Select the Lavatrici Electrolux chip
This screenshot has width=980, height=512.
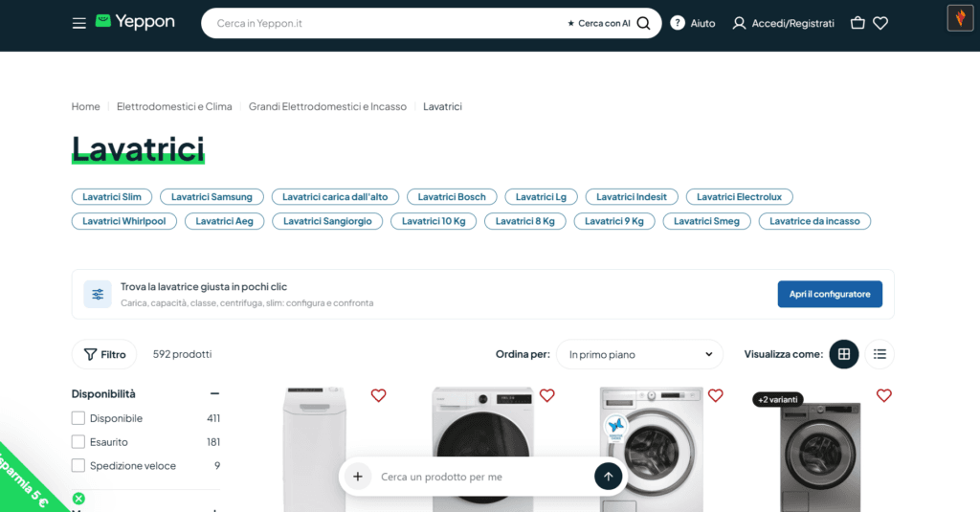(x=740, y=197)
